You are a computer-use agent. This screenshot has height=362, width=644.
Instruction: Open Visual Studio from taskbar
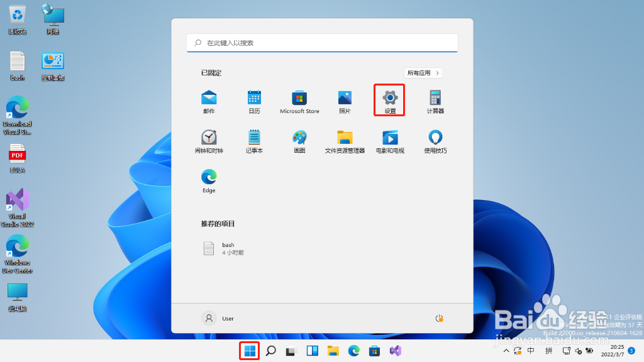pos(395,351)
